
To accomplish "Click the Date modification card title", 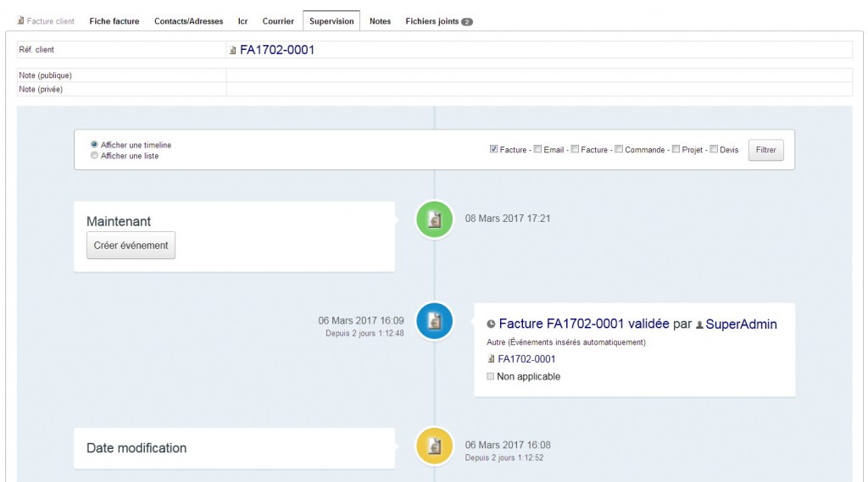I will 136,448.
